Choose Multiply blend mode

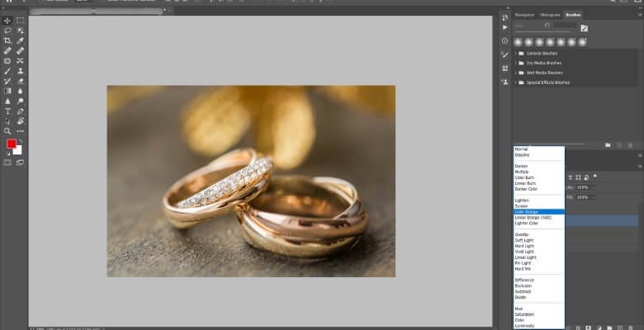click(539, 172)
